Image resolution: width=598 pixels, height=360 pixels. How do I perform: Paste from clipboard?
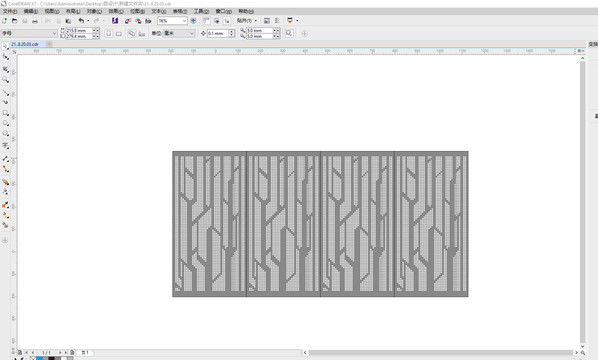(x=68, y=21)
